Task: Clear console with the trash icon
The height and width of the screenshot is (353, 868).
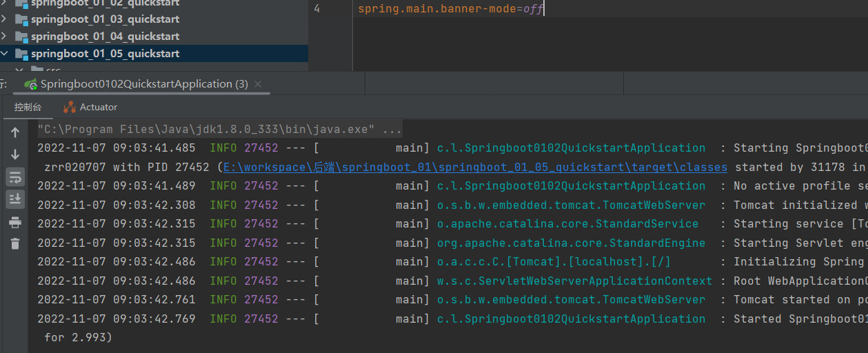Action: (x=15, y=243)
